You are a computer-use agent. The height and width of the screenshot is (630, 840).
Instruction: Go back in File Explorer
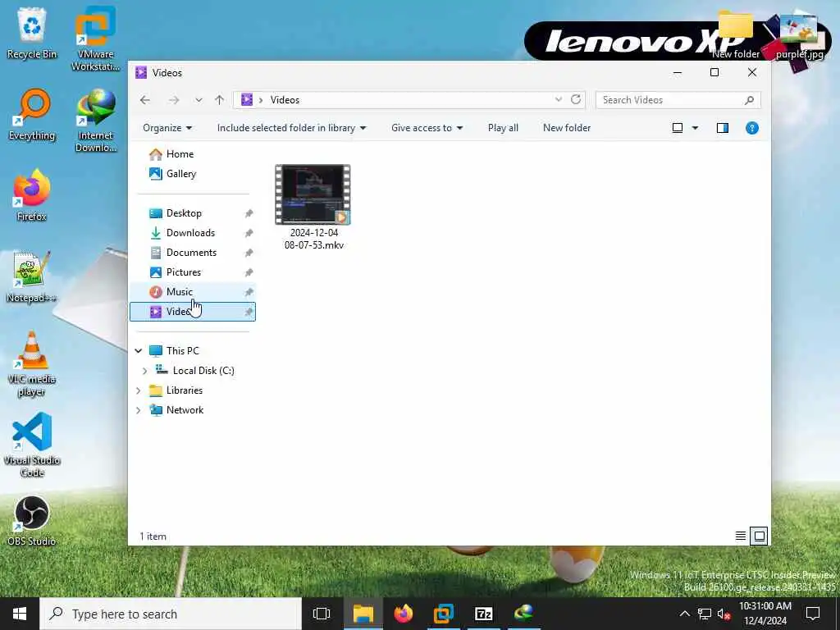click(144, 100)
